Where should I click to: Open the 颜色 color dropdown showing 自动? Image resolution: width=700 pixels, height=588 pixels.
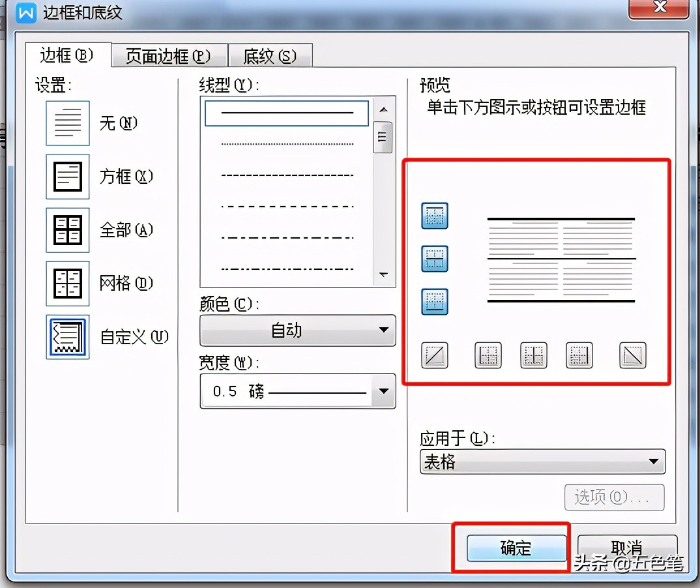pyautogui.click(x=297, y=331)
